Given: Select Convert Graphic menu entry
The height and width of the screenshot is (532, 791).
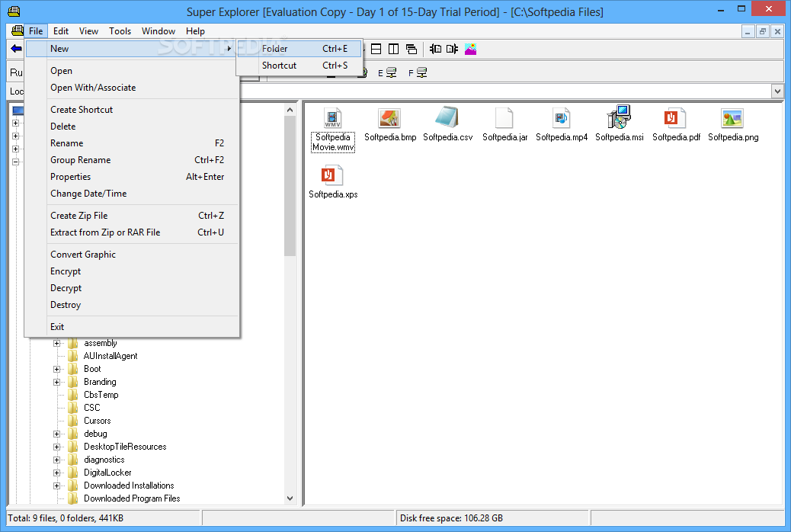Looking at the screenshot, I should coord(132,255).
